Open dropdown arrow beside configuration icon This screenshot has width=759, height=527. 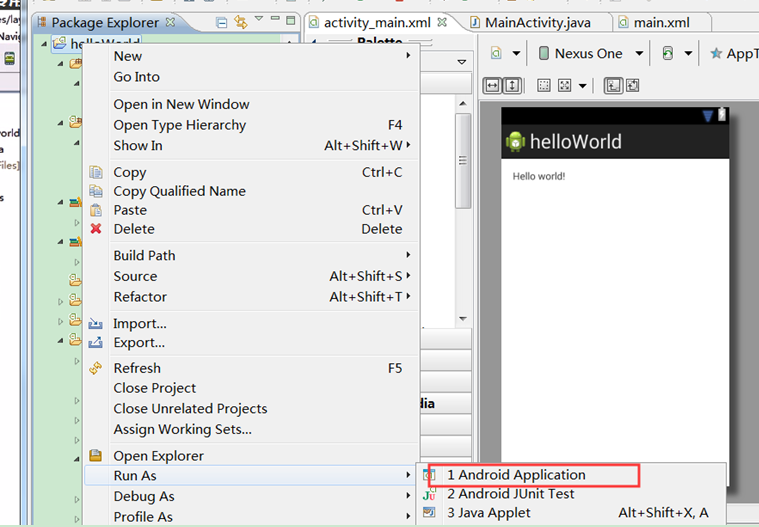tap(516, 53)
